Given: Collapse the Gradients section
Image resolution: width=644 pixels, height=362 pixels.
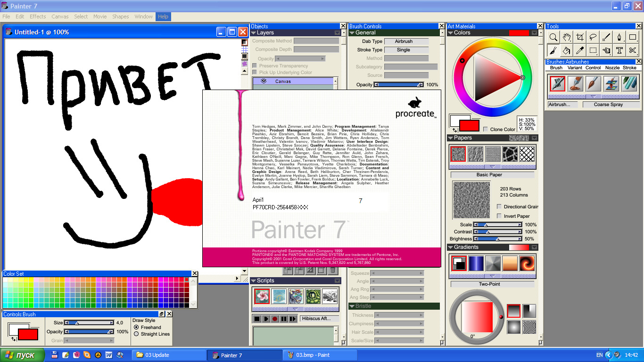Looking at the screenshot, I should pyautogui.click(x=451, y=247).
